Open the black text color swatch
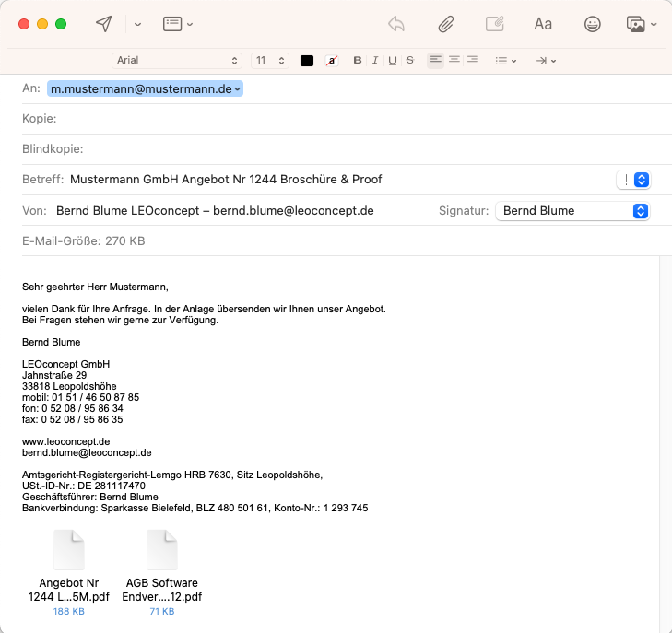672x633 pixels. [307, 61]
